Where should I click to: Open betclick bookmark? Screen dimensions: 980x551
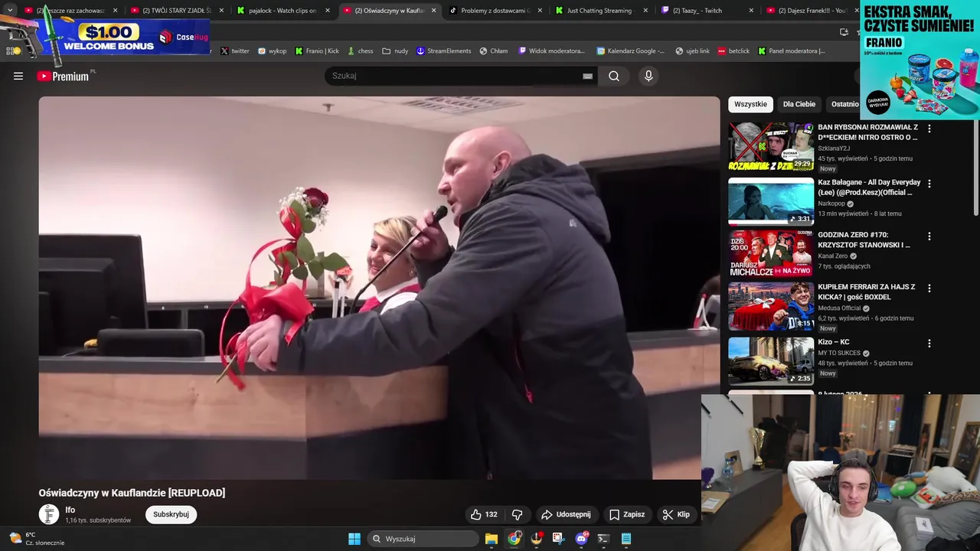point(733,51)
